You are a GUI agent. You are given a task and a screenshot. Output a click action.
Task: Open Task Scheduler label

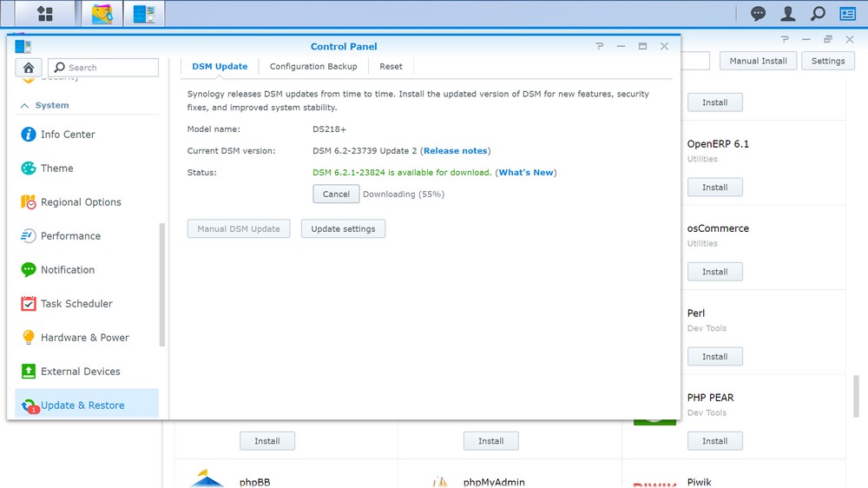point(76,304)
